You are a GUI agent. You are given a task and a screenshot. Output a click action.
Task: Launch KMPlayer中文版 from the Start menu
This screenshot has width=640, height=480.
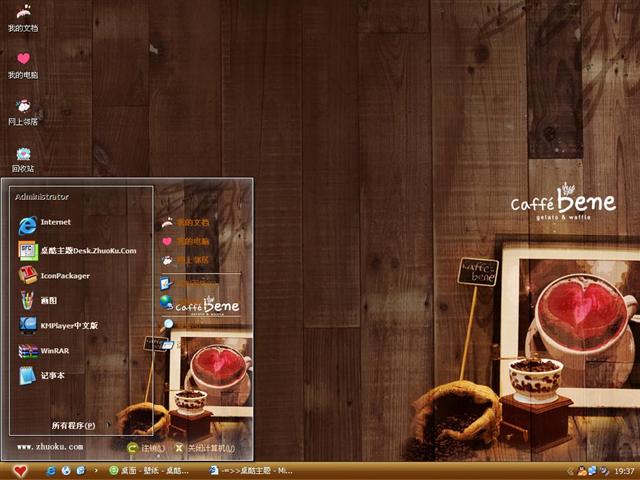pyautogui.click(x=58, y=325)
